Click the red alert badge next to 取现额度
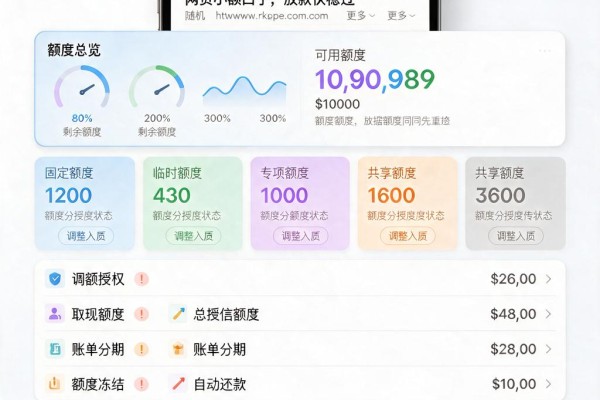 coord(141,314)
